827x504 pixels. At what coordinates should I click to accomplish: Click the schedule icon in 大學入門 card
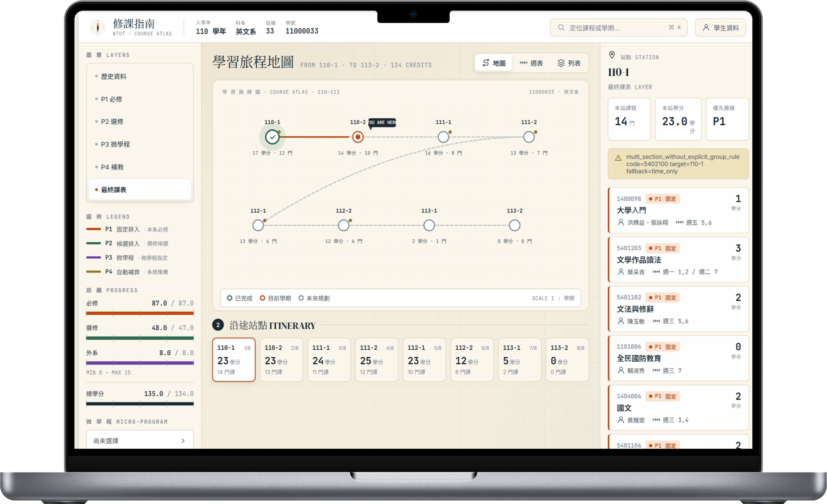coord(680,222)
